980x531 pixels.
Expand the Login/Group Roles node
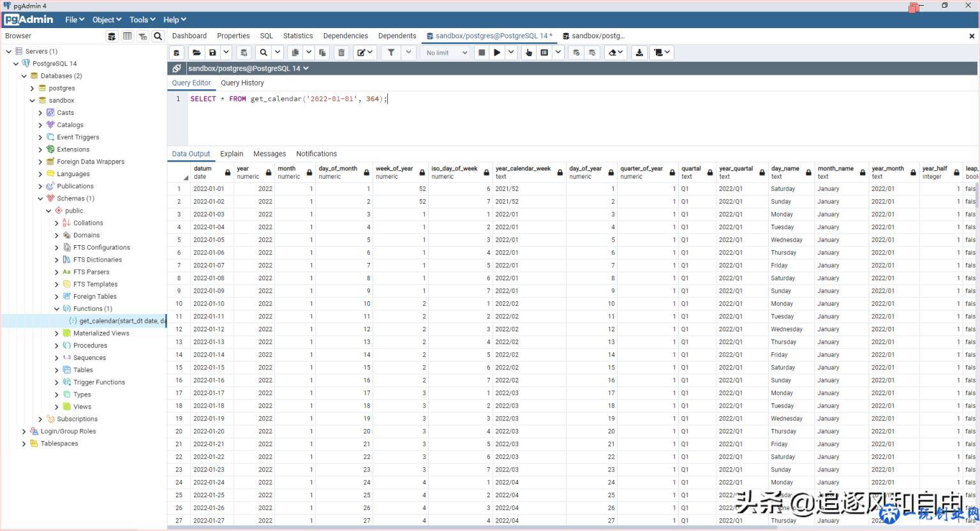pyautogui.click(x=24, y=431)
